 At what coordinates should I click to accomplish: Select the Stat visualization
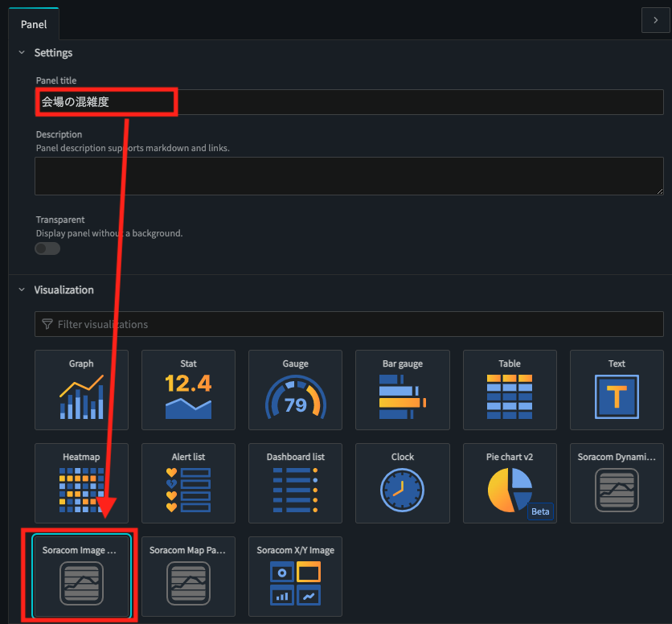click(x=188, y=390)
